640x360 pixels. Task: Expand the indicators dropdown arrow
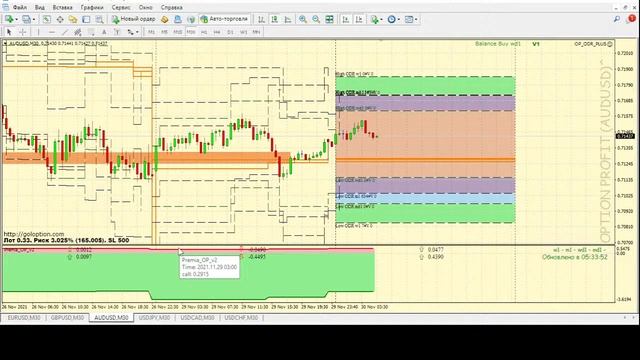382,19
